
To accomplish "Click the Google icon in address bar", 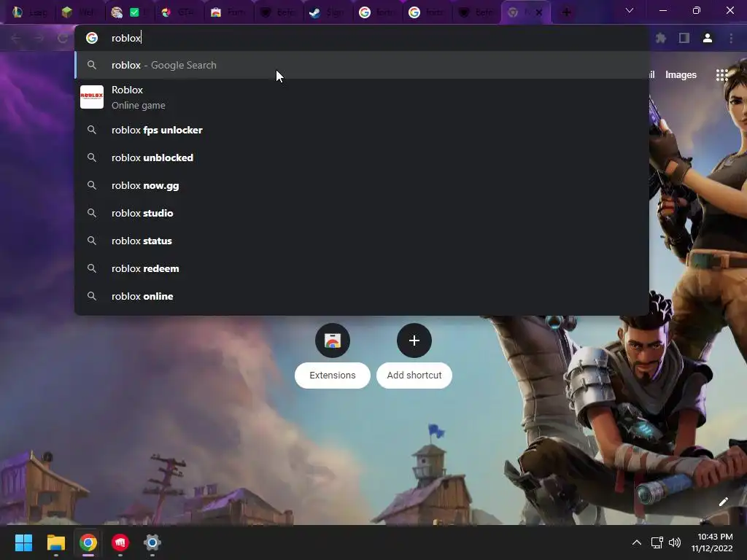I will 92,38.
